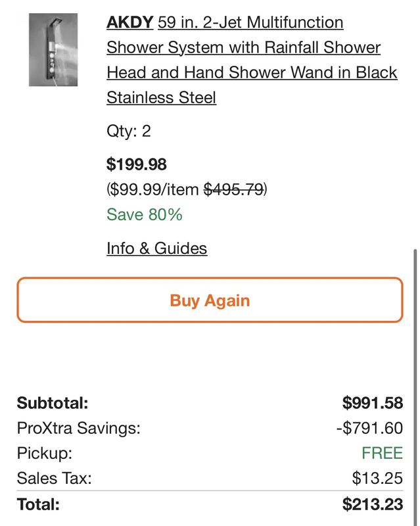Click the green Save 80% label
The height and width of the screenshot is (526, 420).
[x=144, y=214]
